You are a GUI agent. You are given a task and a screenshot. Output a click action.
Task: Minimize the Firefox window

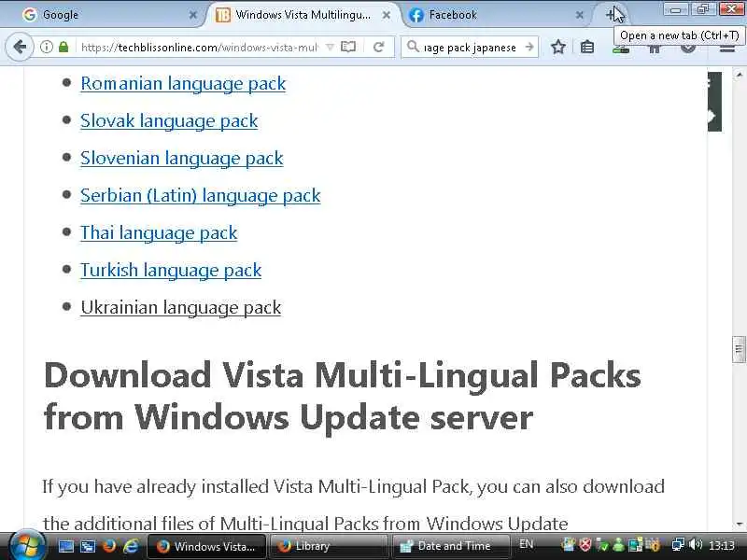675,8
